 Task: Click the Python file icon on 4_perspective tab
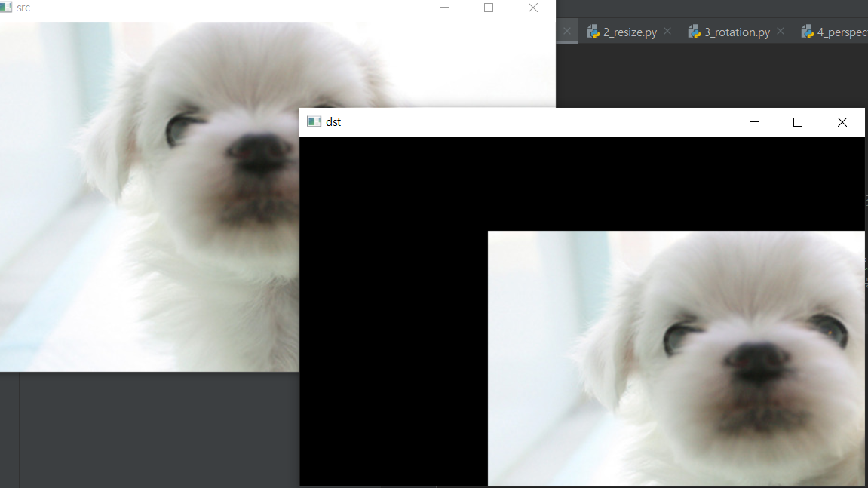coord(807,32)
